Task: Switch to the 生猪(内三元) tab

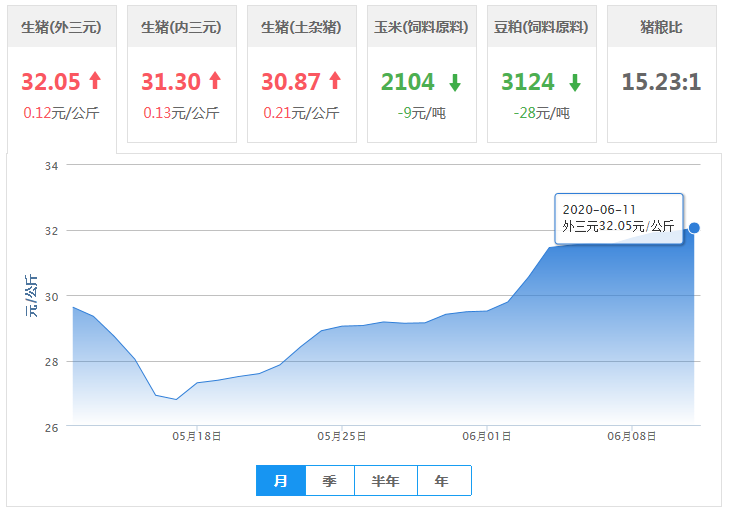Action: (x=181, y=27)
